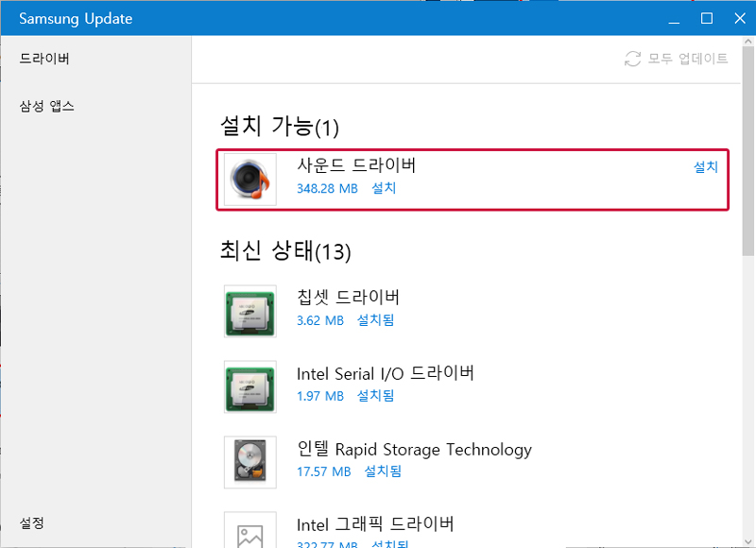Click the 348.28 MB size text
Screen dimensions: 756x548
click(x=327, y=188)
